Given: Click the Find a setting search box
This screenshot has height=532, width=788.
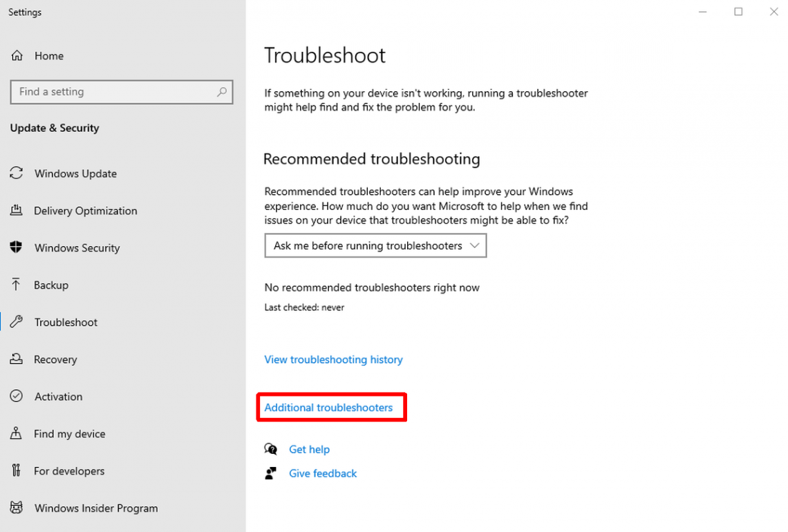Looking at the screenshot, I should [x=111, y=92].
